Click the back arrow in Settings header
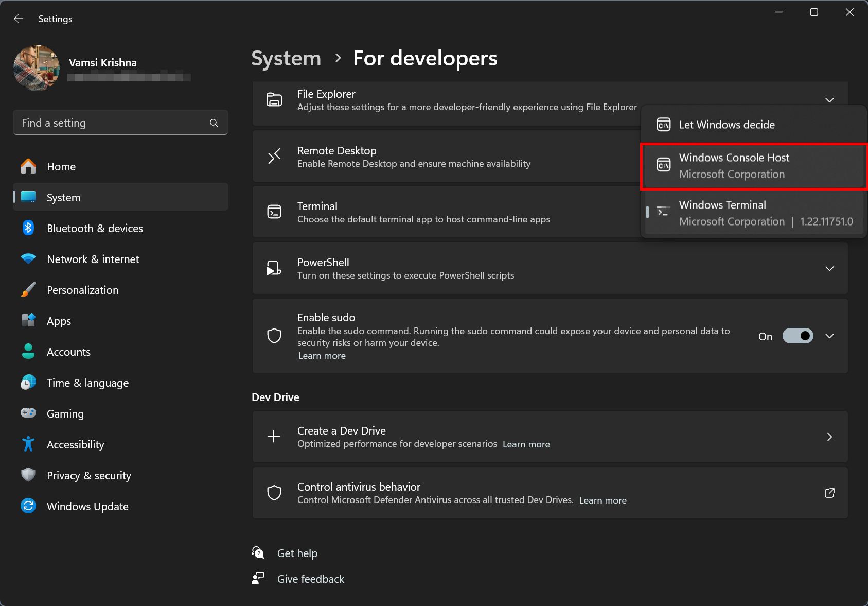868x606 pixels. [19, 19]
